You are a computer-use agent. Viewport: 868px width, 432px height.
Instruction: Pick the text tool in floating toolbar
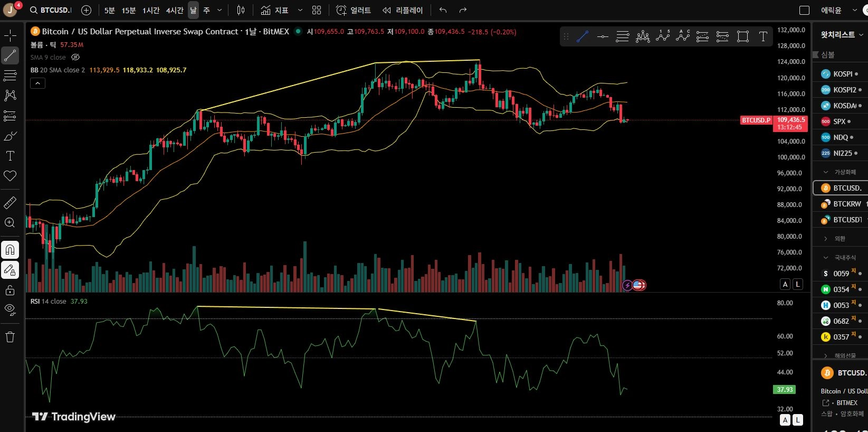coord(763,36)
